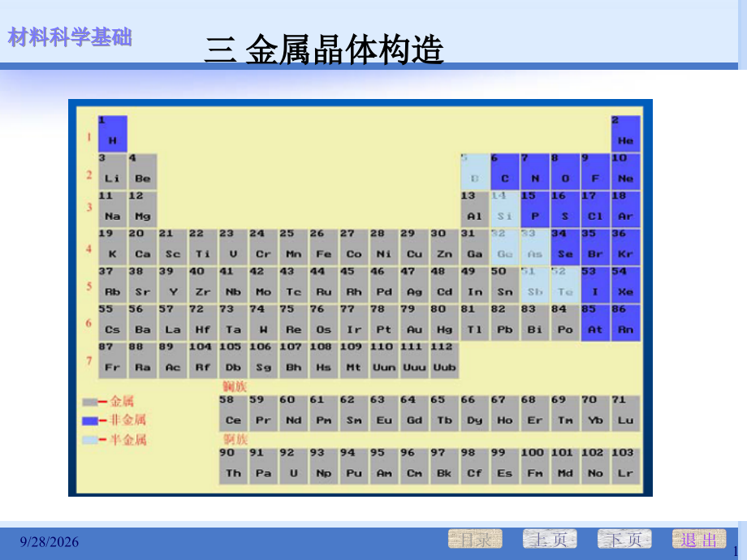The width and height of the screenshot is (747, 560).
Task: Click the iron Fe element cell
Action: tap(324, 248)
